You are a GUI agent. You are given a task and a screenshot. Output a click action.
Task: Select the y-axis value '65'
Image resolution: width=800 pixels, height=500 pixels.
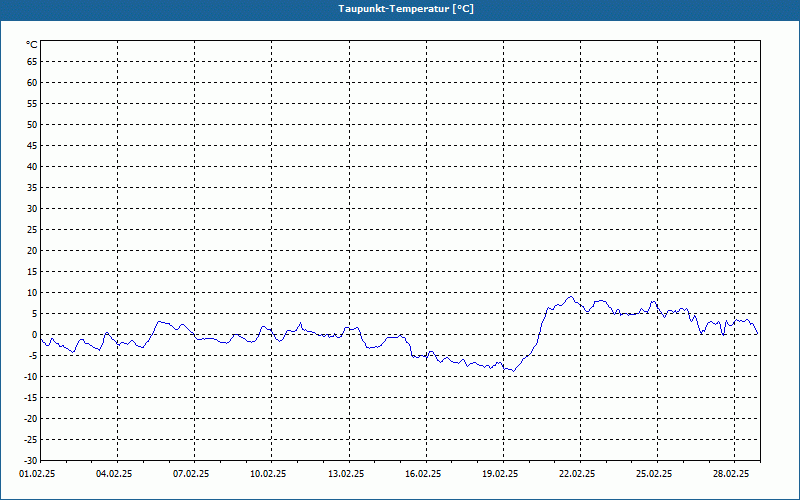coord(32,62)
